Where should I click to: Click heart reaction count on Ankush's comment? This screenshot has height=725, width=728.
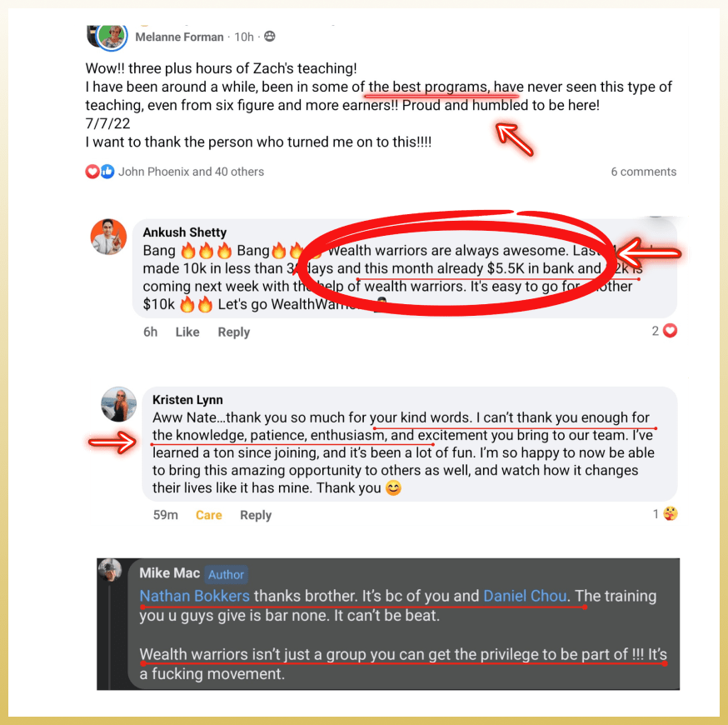point(664,331)
